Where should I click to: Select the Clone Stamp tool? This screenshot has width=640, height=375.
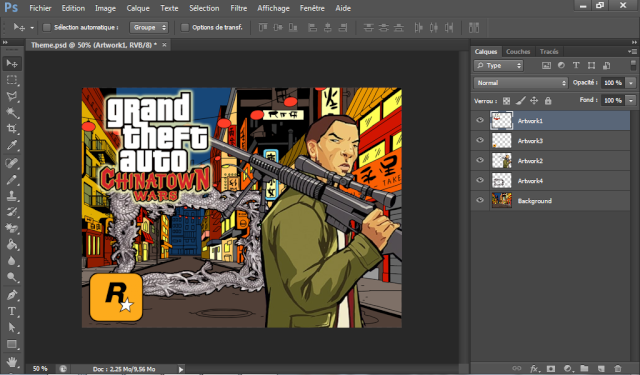[x=12, y=196]
